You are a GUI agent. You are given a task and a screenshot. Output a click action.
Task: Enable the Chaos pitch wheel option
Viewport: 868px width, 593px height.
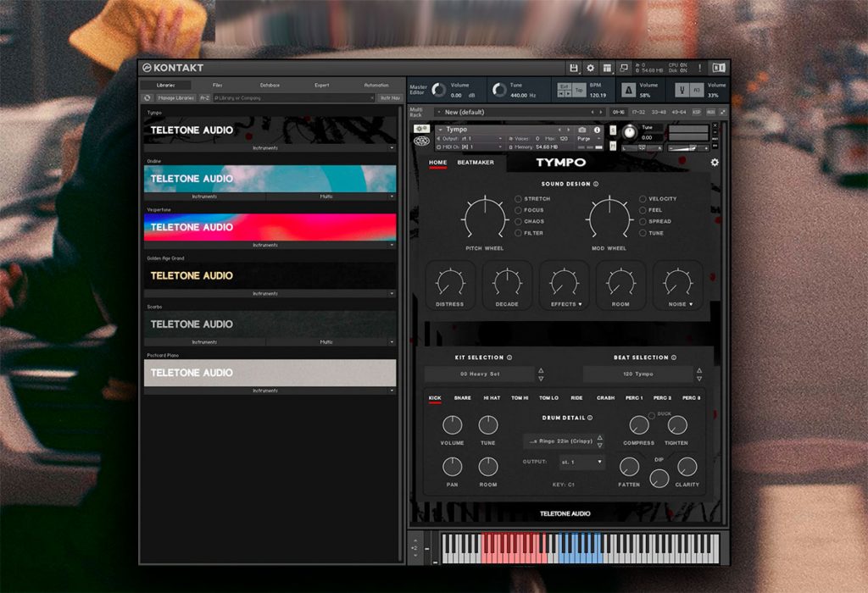coord(518,221)
